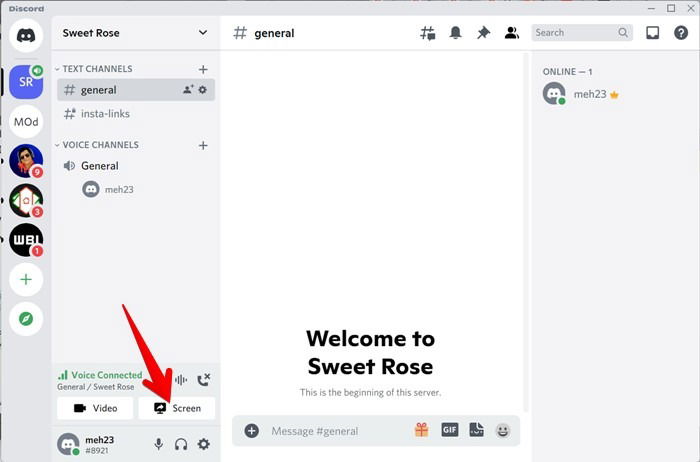This screenshot has height=462, width=700.
Task: Join the General voice channel
Action: pyautogui.click(x=136, y=166)
